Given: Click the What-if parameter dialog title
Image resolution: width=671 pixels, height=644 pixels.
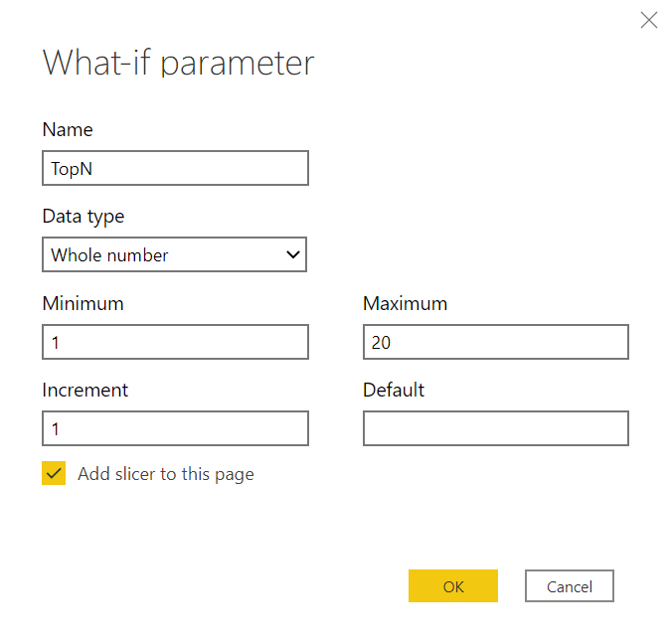Looking at the screenshot, I should click(x=179, y=65).
